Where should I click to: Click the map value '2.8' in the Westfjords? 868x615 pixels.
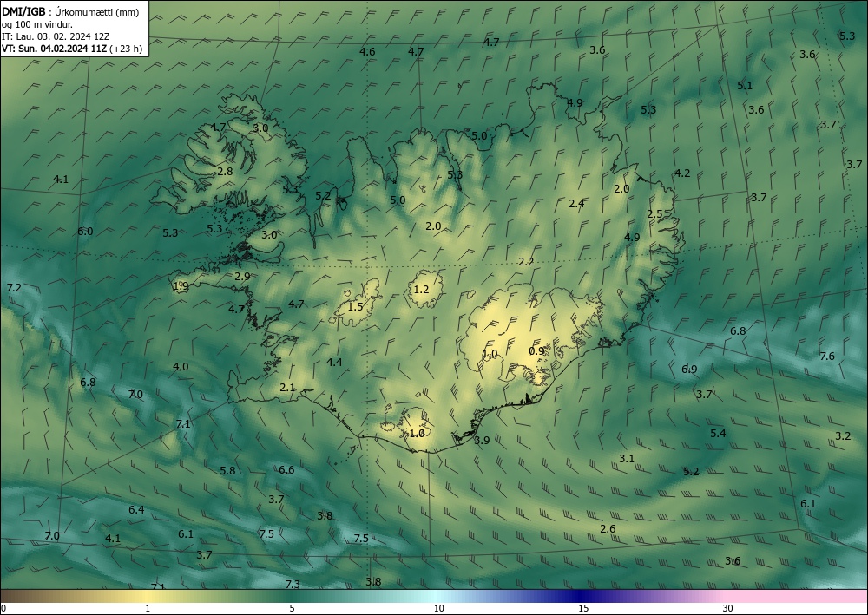pos(225,172)
